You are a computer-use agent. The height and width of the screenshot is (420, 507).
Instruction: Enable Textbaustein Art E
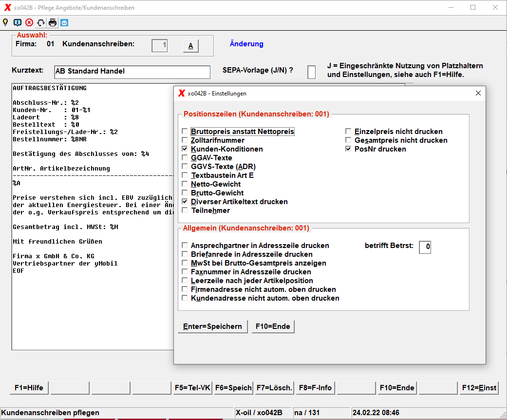[185, 175]
